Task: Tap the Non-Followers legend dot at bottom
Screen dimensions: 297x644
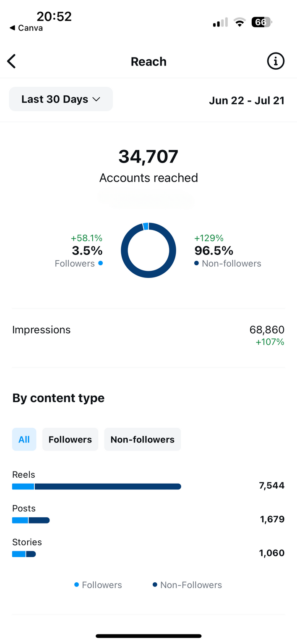Action: (x=155, y=585)
